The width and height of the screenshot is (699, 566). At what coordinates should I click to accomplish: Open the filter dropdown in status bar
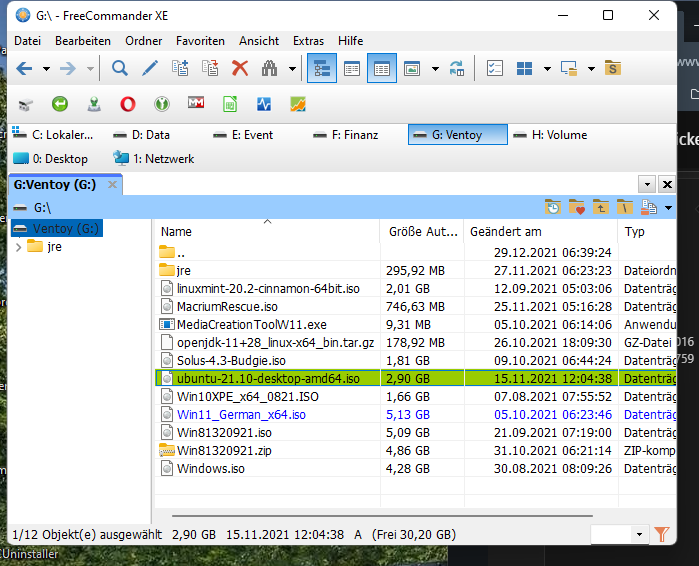639,534
